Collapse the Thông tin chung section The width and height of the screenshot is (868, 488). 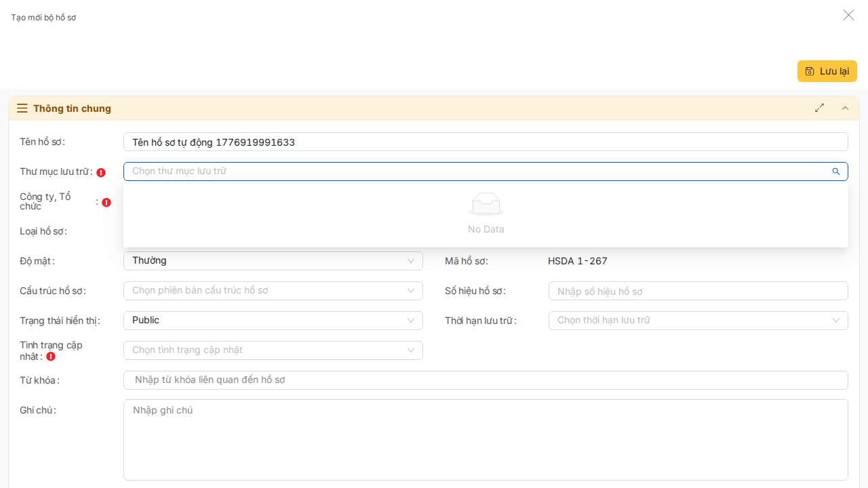pos(845,108)
